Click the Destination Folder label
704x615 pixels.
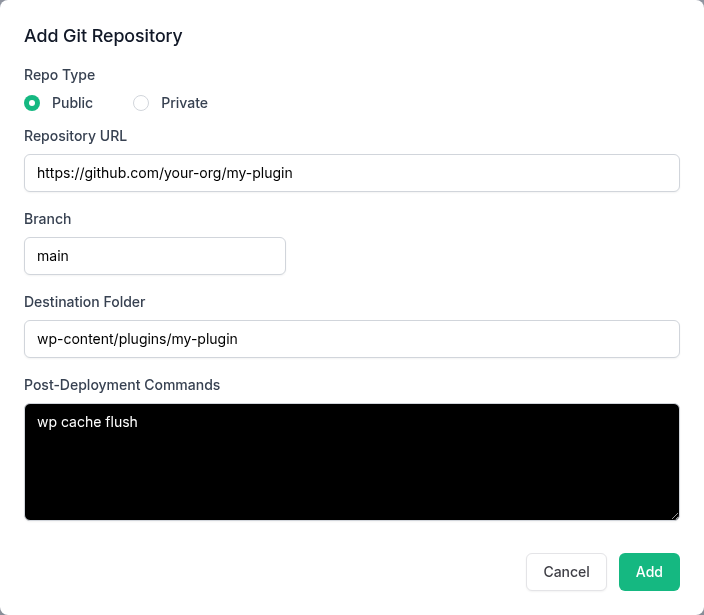[85, 302]
